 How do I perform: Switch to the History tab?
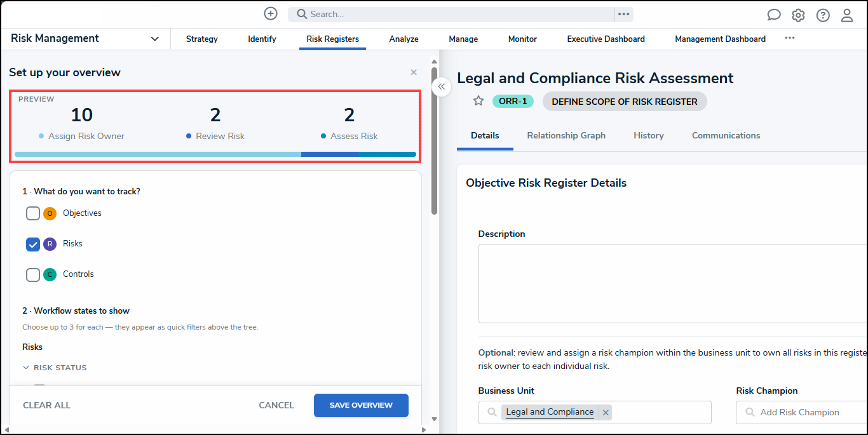[x=649, y=136]
